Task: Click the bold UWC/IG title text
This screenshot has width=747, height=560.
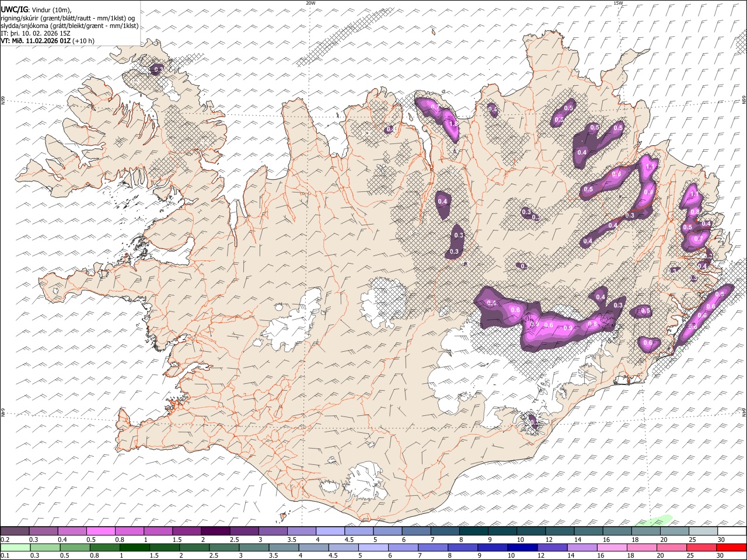Action: tap(14, 10)
